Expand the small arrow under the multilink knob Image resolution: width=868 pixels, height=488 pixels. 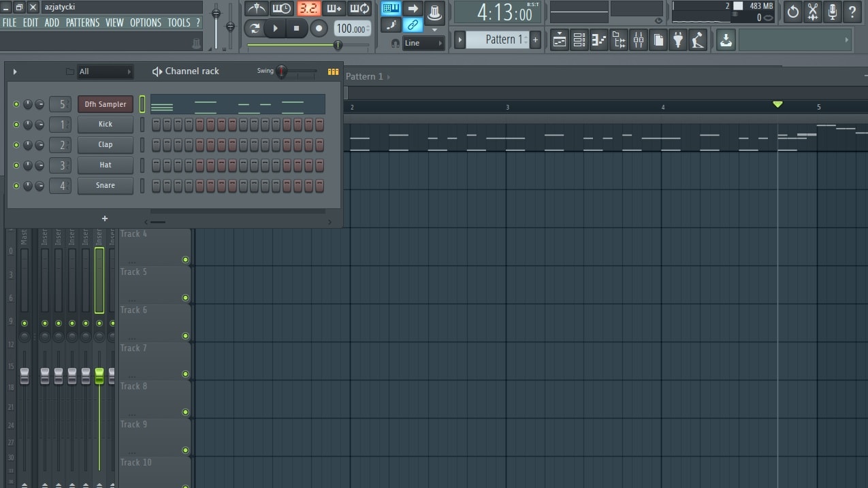[x=435, y=30]
